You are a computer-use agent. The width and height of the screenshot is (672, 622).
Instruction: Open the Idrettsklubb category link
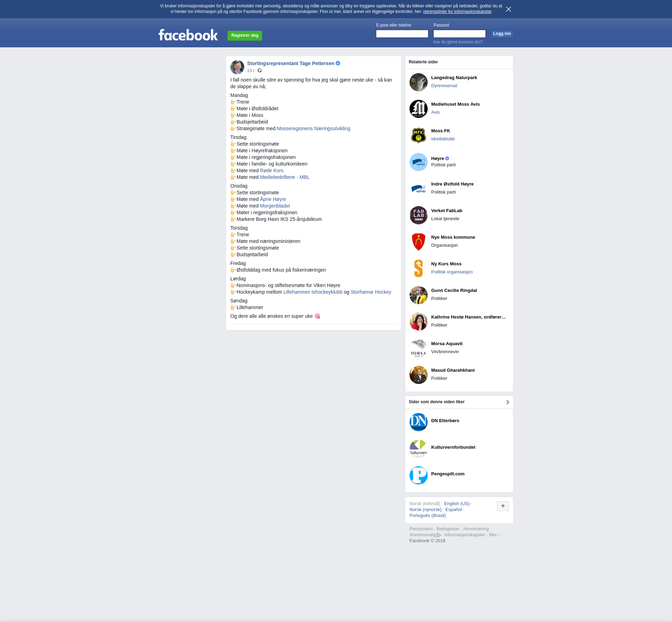[x=443, y=139]
